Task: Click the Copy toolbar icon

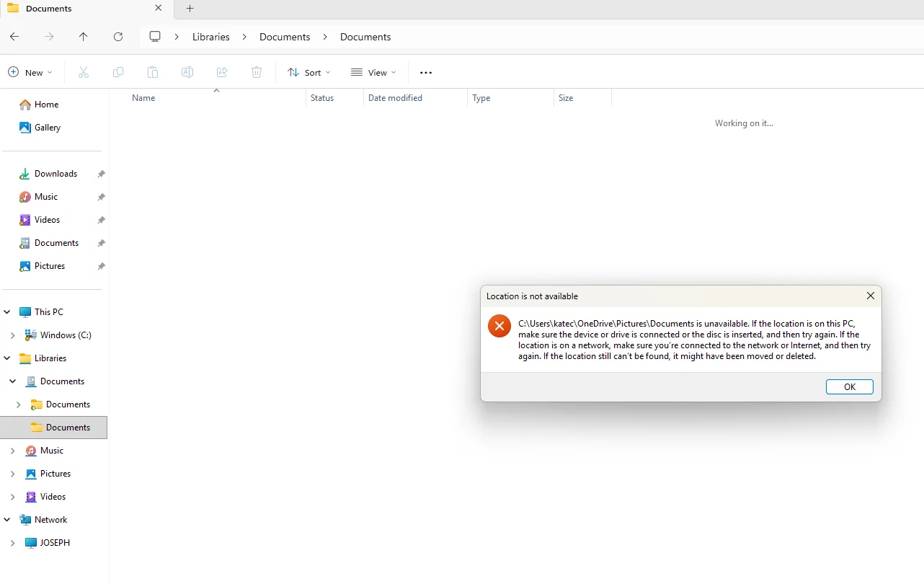Action: click(118, 72)
